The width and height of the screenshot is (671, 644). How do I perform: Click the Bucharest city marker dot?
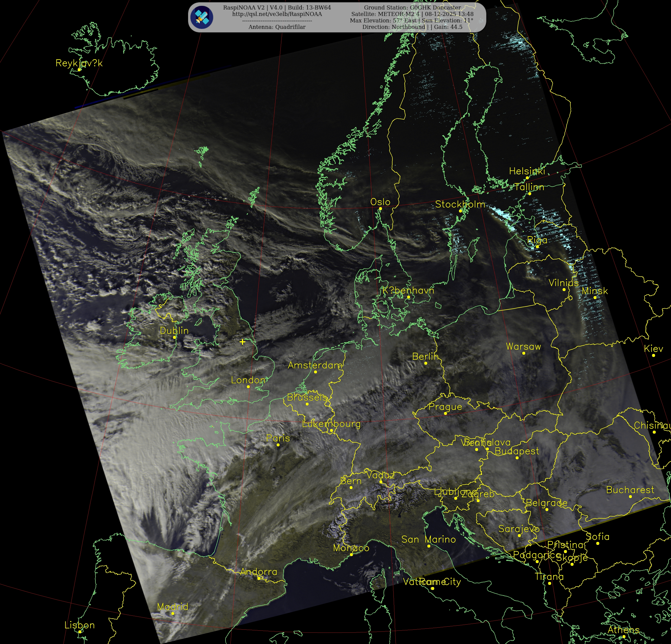coord(630,497)
